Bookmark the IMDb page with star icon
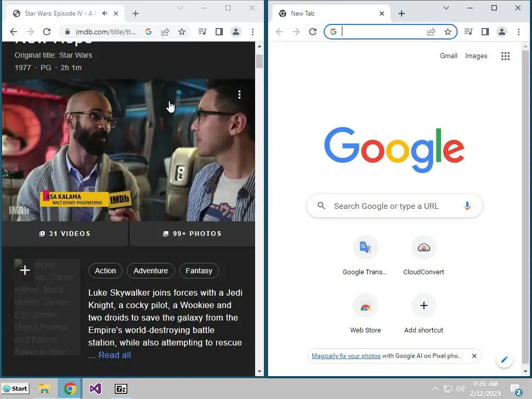Image resolution: width=532 pixels, height=399 pixels. coord(182,32)
